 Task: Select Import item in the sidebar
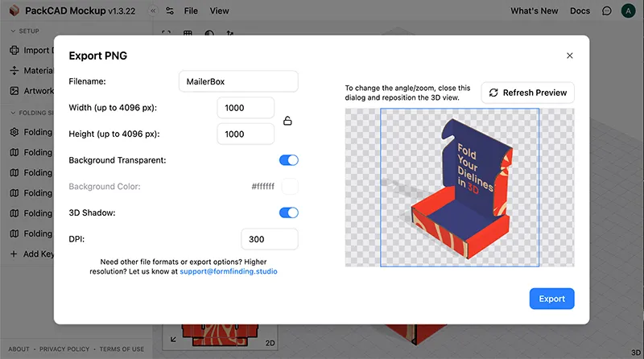tap(31, 50)
